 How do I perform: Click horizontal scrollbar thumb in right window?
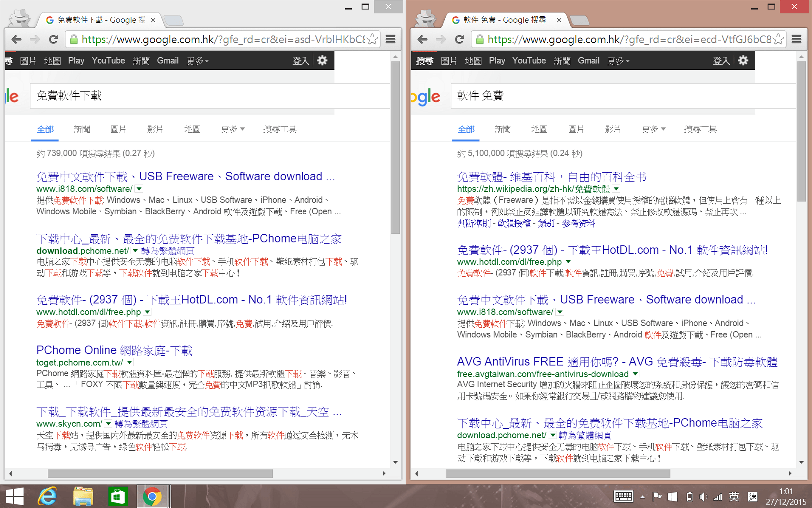click(558, 473)
